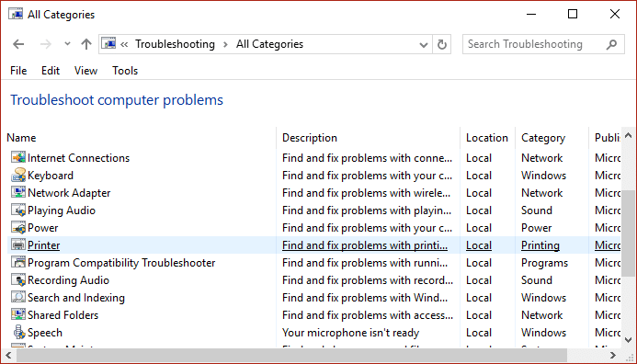Select the Keyboard troubleshooter icon

click(18, 175)
